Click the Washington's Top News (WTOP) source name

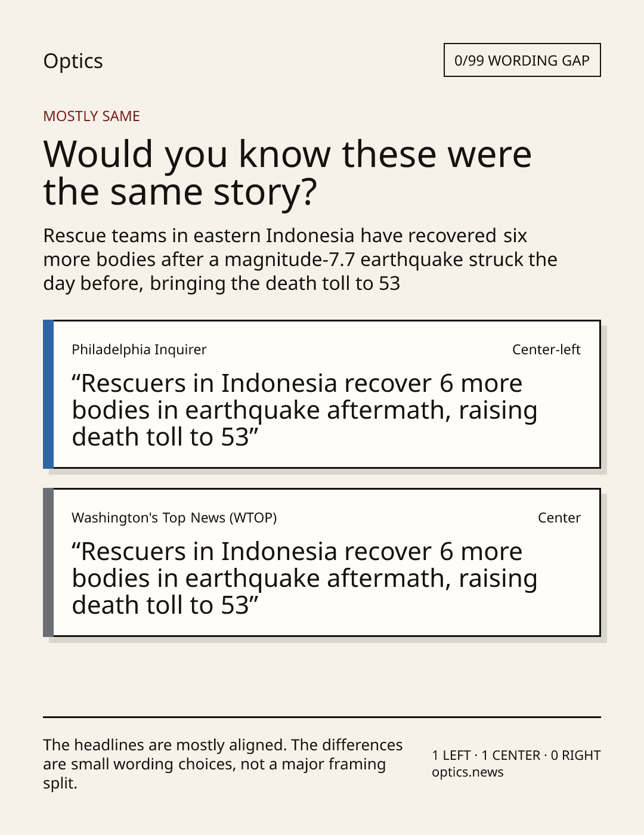pyautogui.click(x=174, y=518)
